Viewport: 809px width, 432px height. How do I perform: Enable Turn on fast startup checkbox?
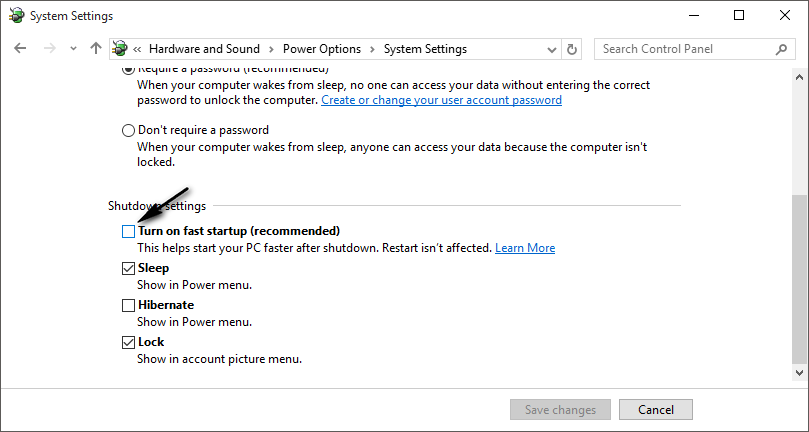tap(128, 231)
